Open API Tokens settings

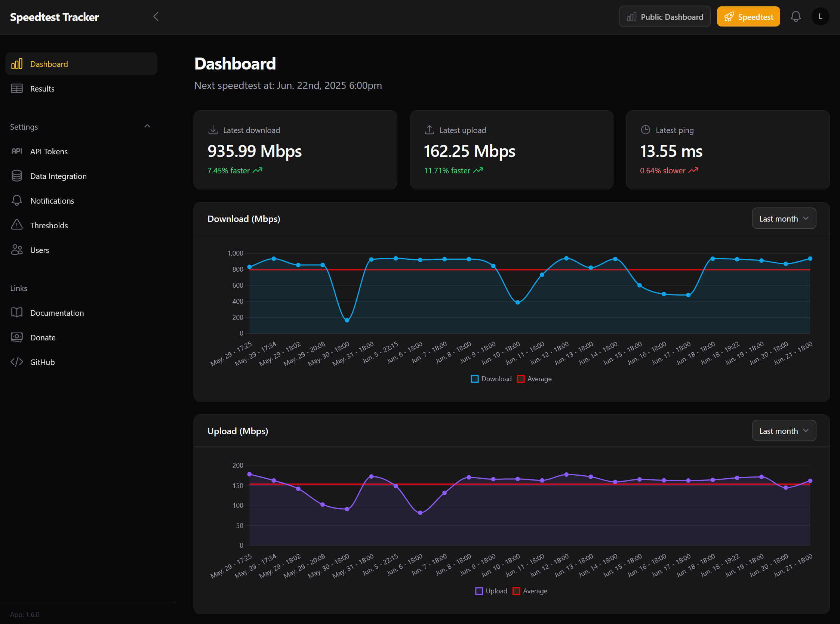click(x=16, y=151)
